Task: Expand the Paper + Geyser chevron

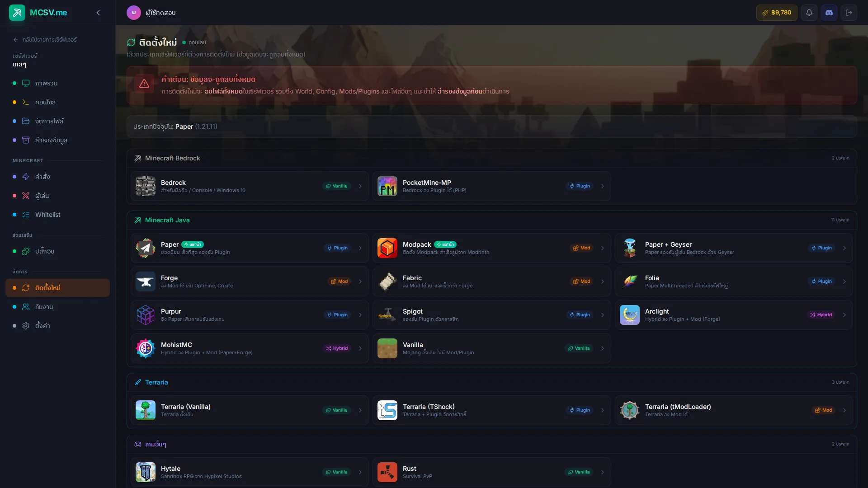Action: pyautogui.click(x=844, y=248)
